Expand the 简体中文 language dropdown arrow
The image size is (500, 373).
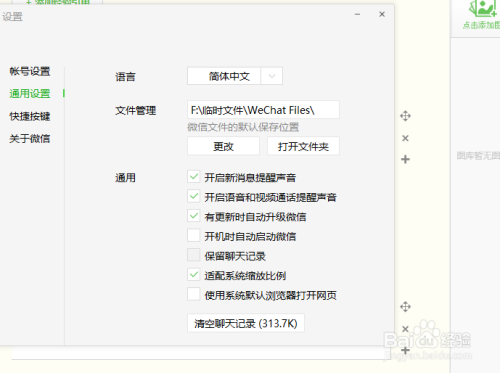[x=272, y=76]
